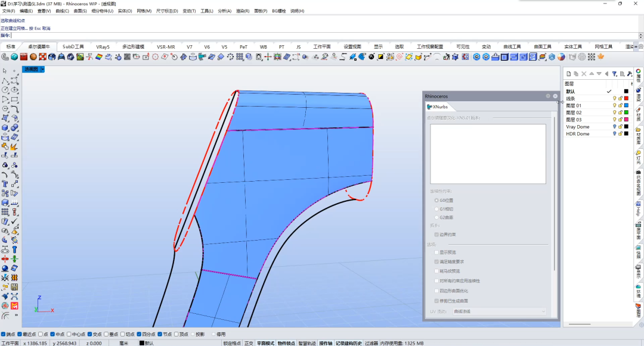This screenshot has width=644, height=346.
Task: Toggle 平面模式 in the status bar
Action: pos(265,343)
